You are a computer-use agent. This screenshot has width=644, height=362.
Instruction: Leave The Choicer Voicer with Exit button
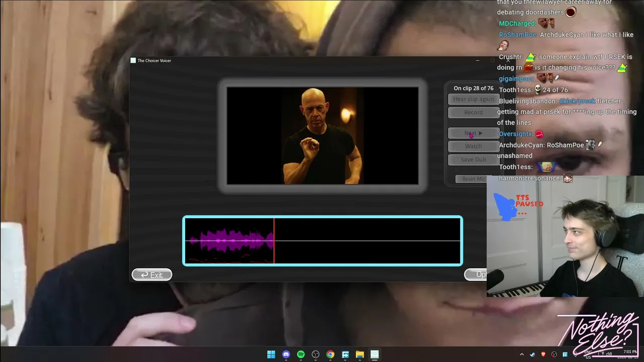152,275
